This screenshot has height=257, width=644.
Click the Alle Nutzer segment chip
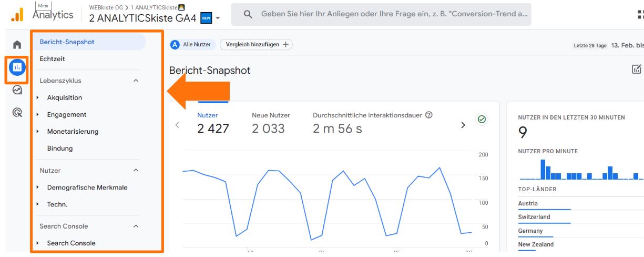click(x=191, y=45)
